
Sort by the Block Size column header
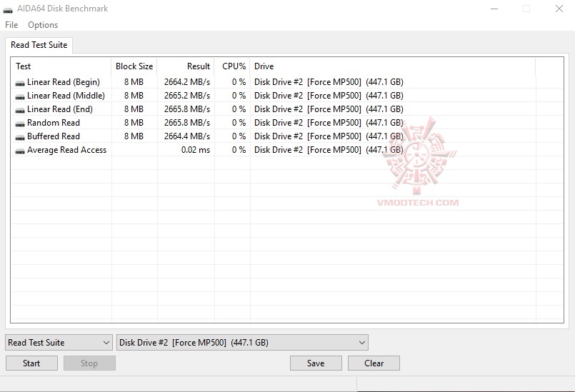pyautogui.click(x=134, y=66)
